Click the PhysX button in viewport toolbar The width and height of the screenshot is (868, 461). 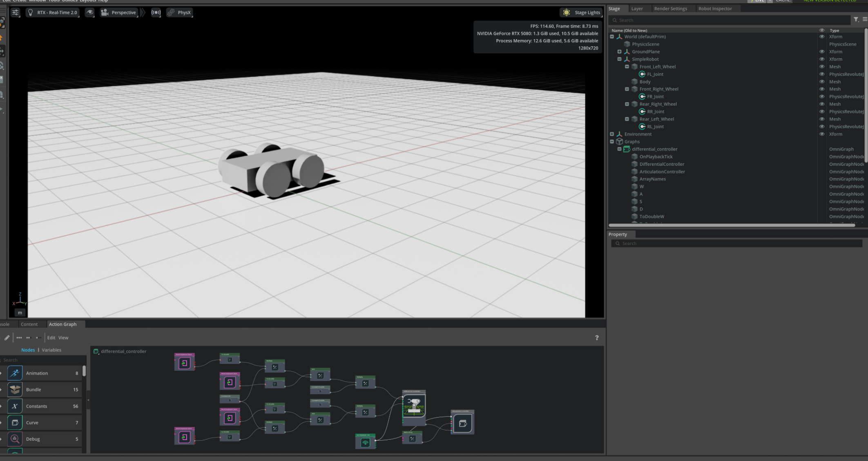[179, 12]
